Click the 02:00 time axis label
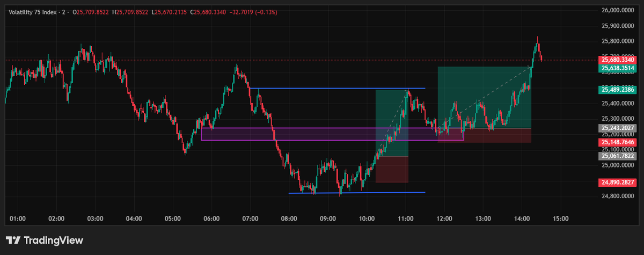 tap(56, 218)
